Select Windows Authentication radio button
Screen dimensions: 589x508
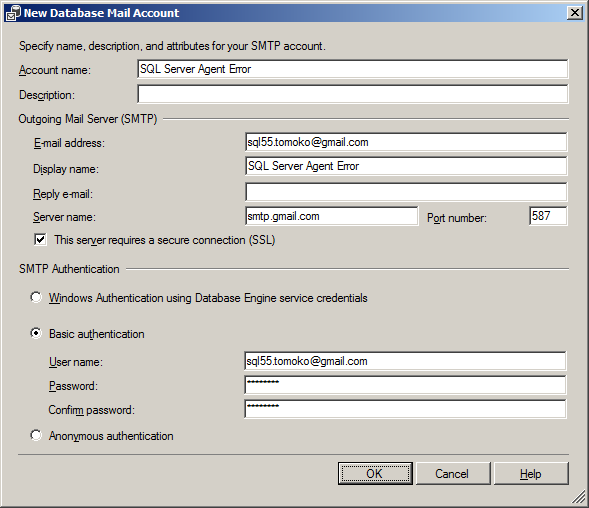pos(36,297)
